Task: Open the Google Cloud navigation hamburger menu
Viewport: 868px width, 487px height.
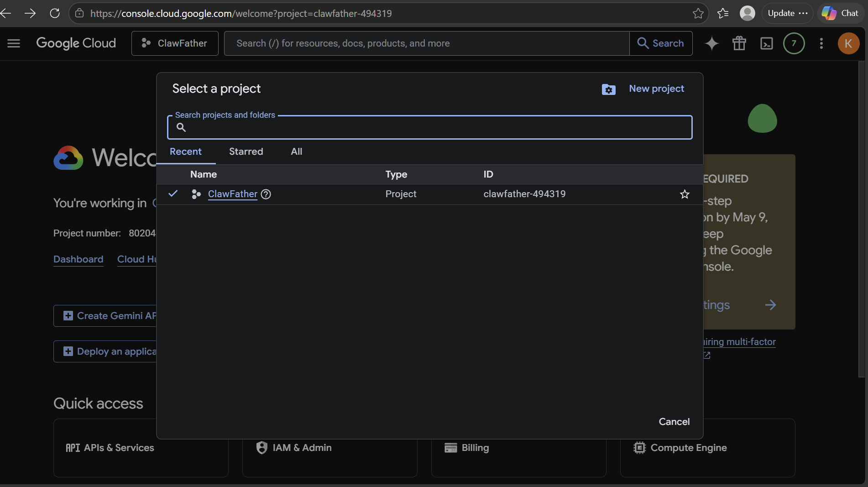Action: (14, 43)
